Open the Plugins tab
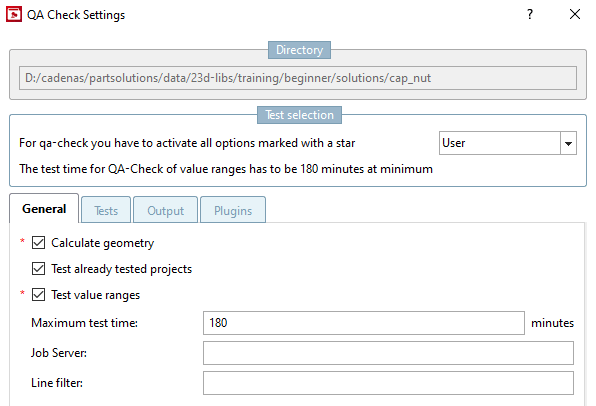596x406 pixels. 233,210
